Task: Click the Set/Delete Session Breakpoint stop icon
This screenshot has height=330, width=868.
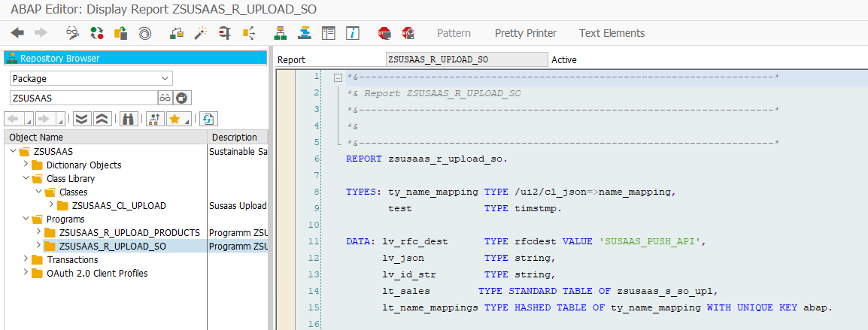Action: pos(384,33)
